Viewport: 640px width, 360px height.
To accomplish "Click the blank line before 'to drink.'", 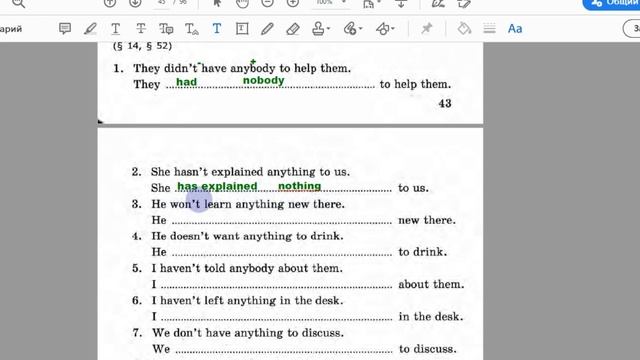I will pos(282,254).
